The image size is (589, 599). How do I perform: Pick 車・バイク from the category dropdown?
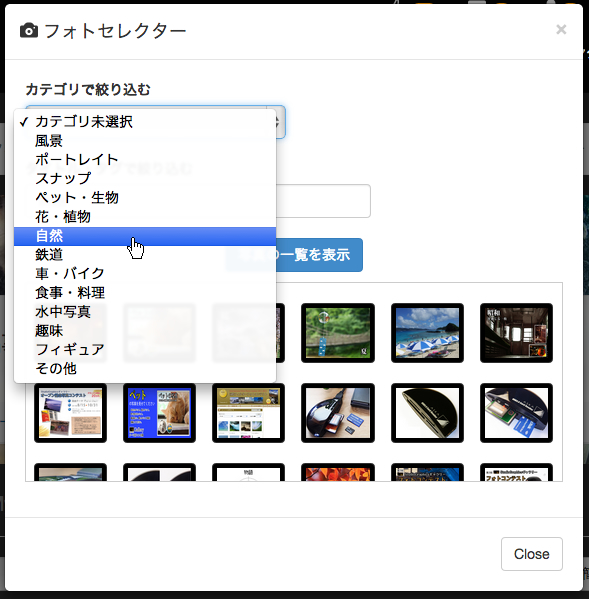point(145,274)
